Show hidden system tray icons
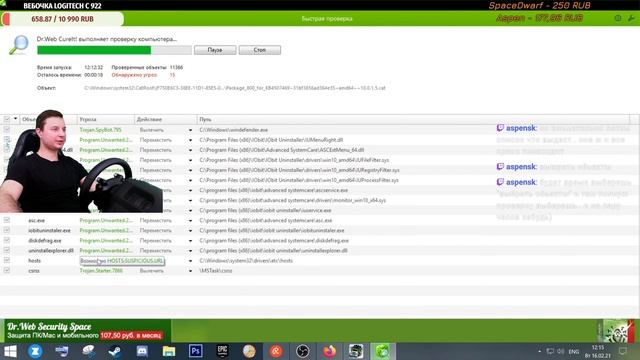 540,351
